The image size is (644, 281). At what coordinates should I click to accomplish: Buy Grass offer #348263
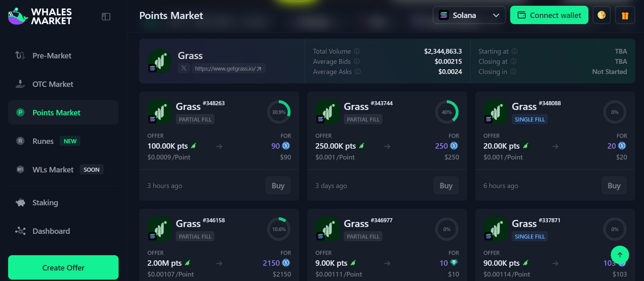point(278,186)
